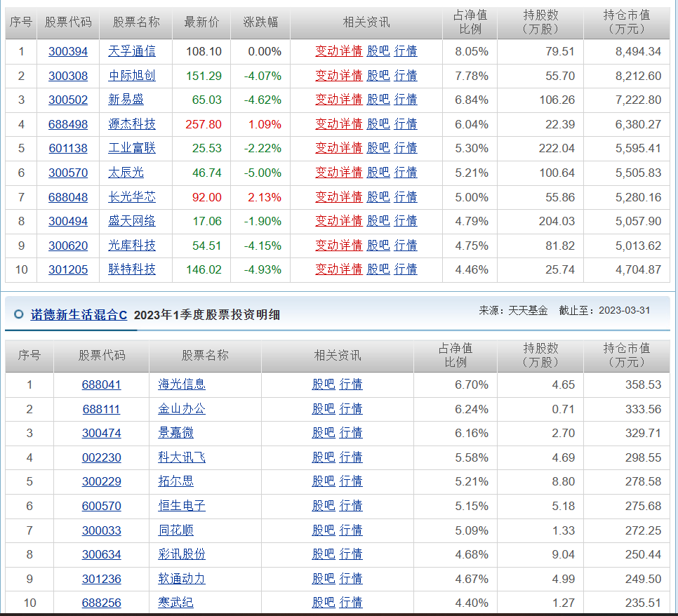Open 同花顺 stock name link
Image resolution: width=678 pixels, height=616 pixels.
pos(175,531)
